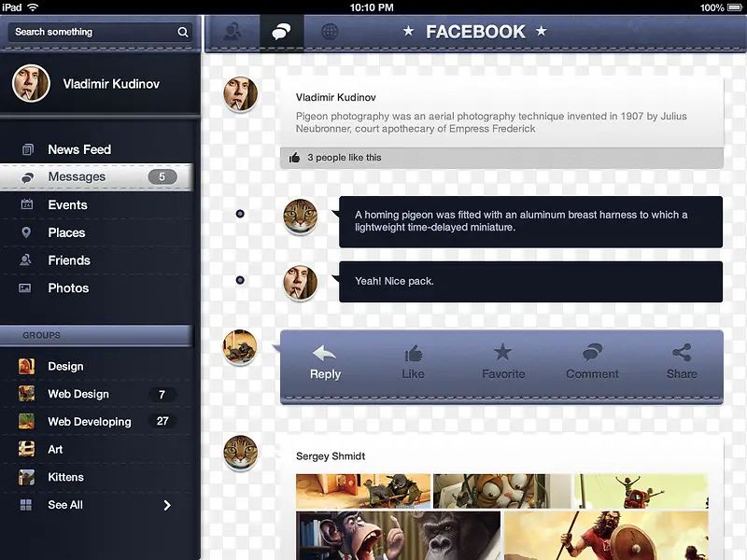Image resolution: width=747 pixels, height=560 pixels.
Task: Like the post with thumbs-up icon
Action: [413, 354]
